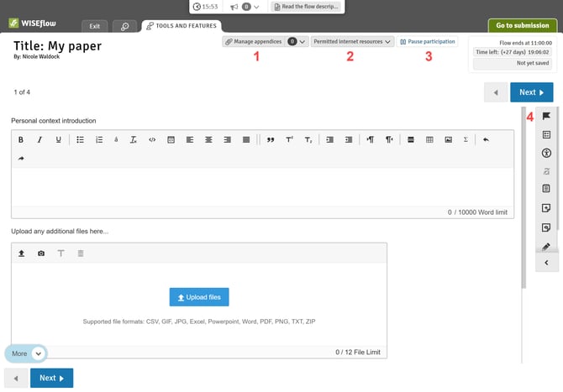Click the list icon in upload toolbar

point(81,253)
